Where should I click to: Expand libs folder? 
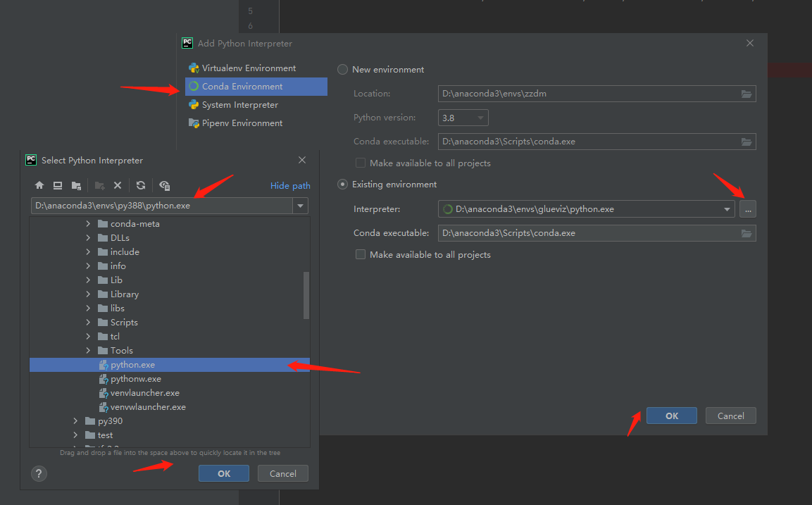tap(88, 308)
